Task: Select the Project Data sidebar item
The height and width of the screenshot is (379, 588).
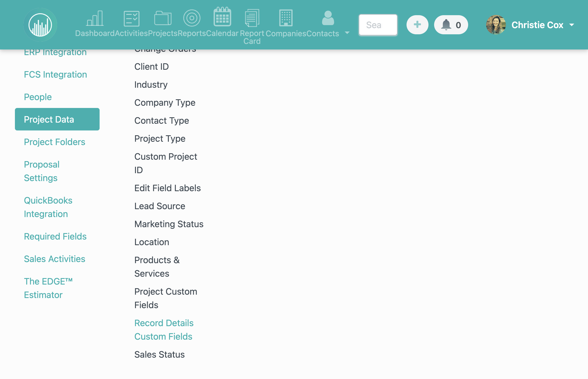Action: pyautogui.click(x=57, y=119)
